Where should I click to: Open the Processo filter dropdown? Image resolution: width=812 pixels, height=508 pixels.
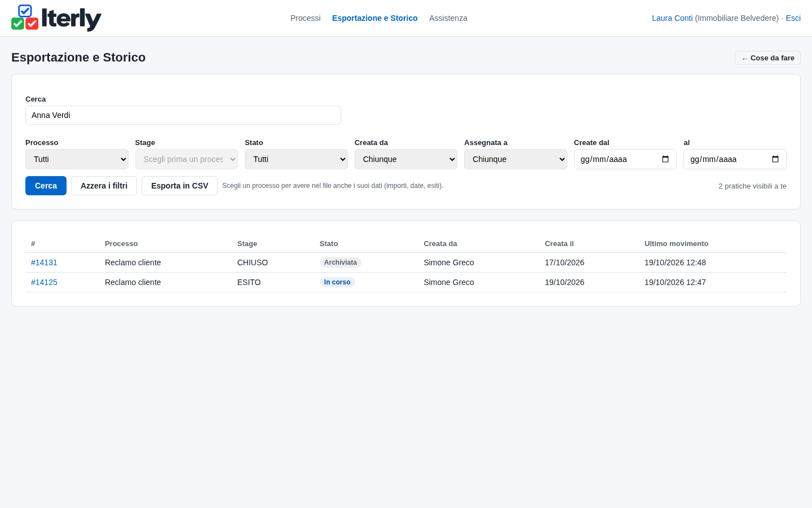[x=77, y=159]
